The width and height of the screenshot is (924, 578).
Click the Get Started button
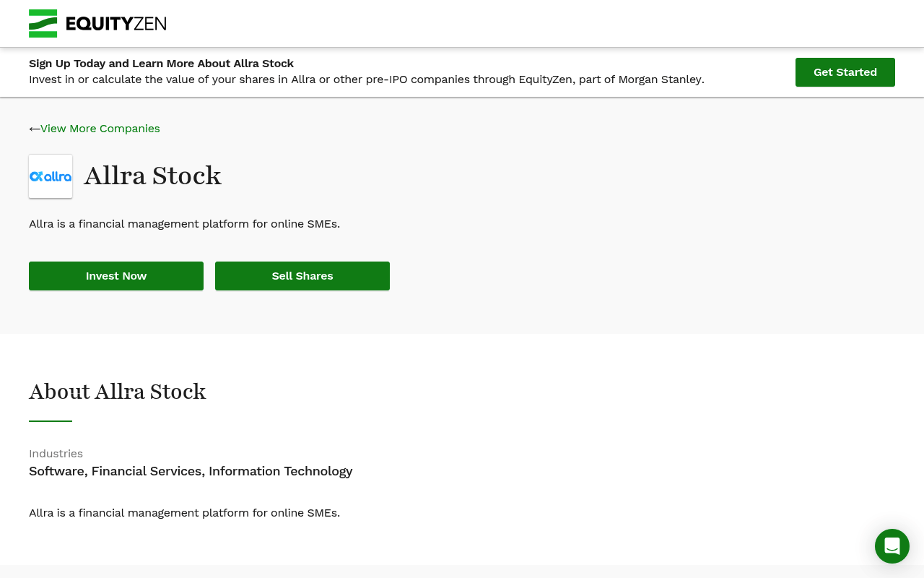[845, 72]
